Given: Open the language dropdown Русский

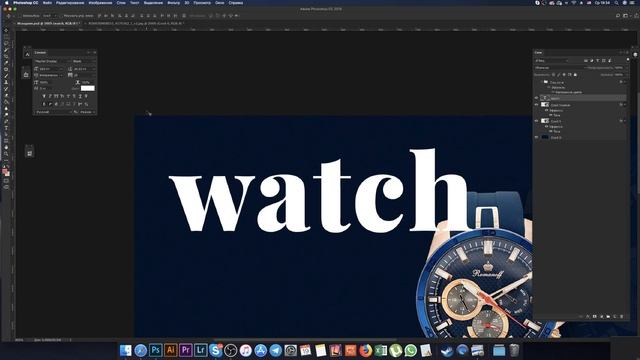Looking at the screenshot, I should point(53,112).
